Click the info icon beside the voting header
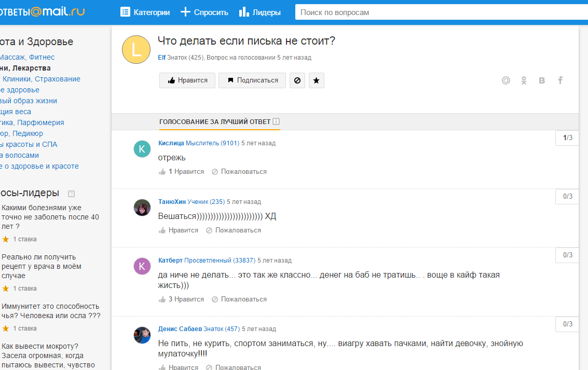 pos(276,122)
